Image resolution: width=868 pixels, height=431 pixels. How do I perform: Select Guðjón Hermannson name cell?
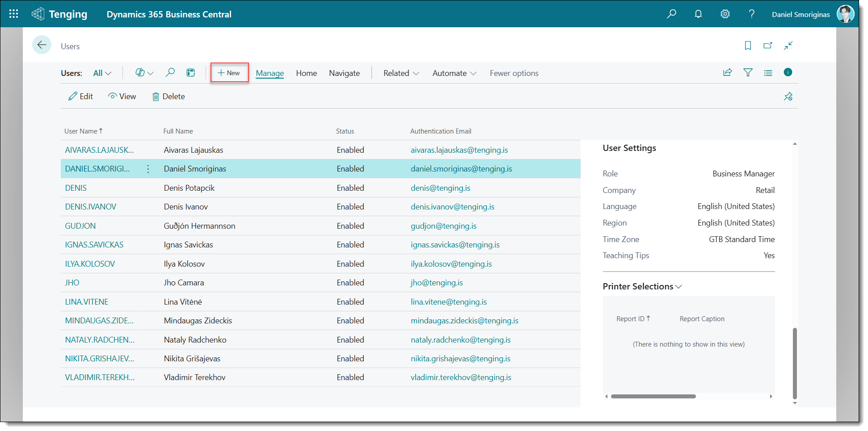click(199, 226)
